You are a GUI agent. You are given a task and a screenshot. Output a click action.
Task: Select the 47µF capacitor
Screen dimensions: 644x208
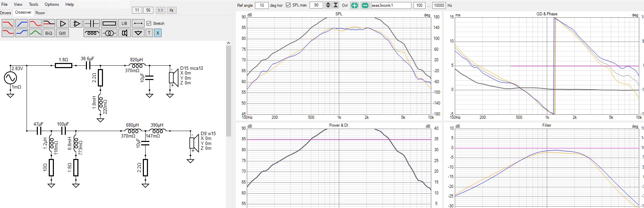[x=39, y=131]
